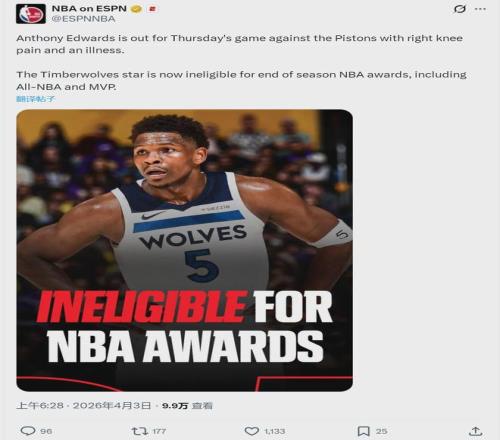The height and width of the screenshot is (440, 500).
Task: Reply using the comment bubble icon
Action: [28, 431]
